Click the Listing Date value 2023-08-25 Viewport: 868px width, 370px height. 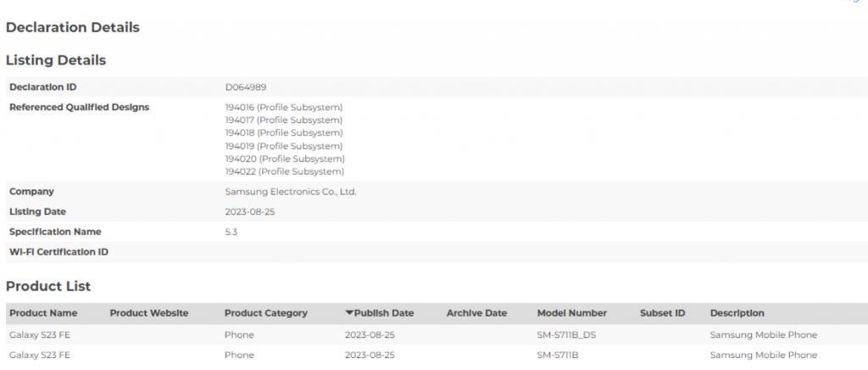coord(250,212)
